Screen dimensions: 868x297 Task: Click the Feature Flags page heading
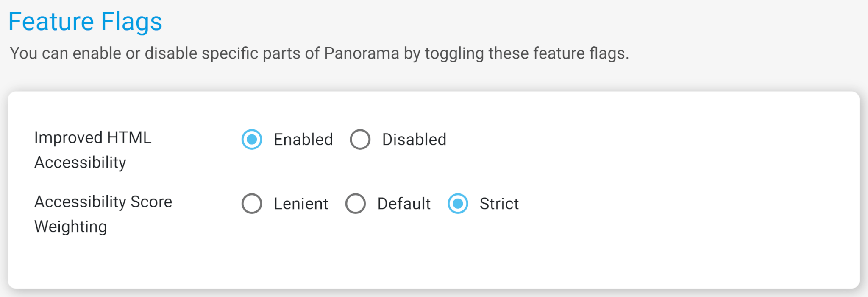85,22
